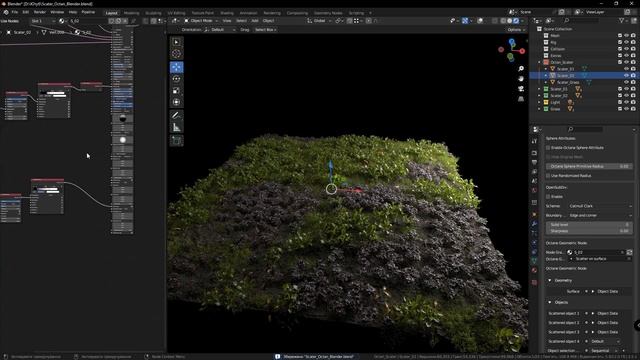Click the viewport header Select menu
Viewport: 640px width, 360px height.
coord(241,20)
